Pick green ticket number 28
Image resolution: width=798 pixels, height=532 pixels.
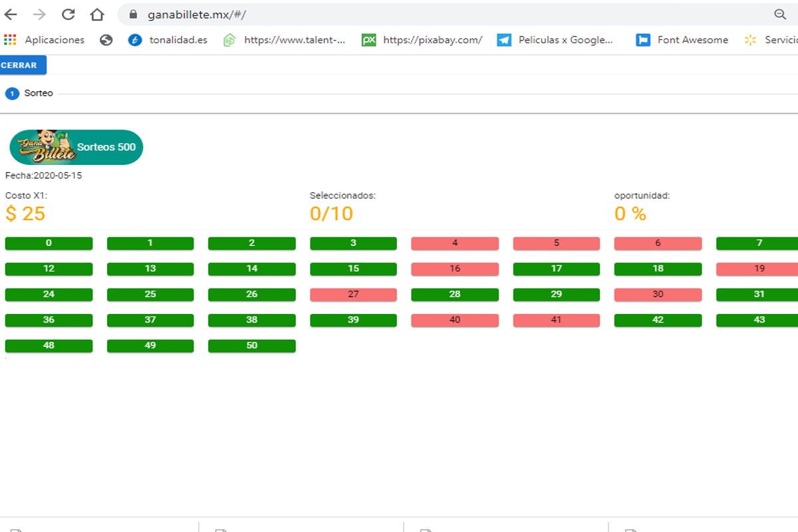pyautogui.click(x=455, y=295)
